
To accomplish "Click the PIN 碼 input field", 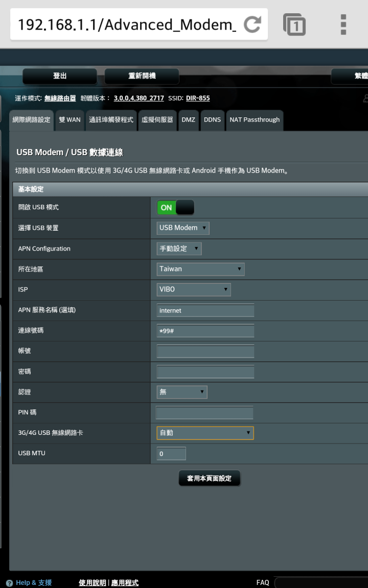I will click(204, 412).
